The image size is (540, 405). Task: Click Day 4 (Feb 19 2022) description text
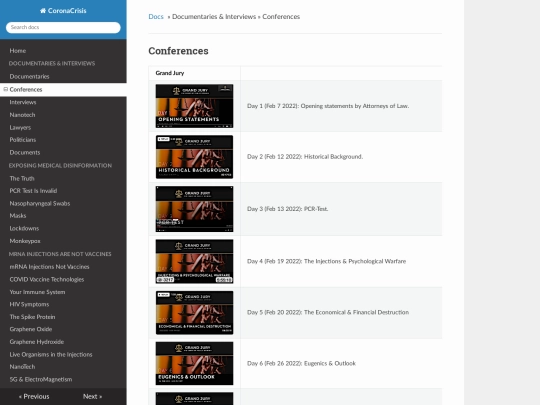pos(326,261)
